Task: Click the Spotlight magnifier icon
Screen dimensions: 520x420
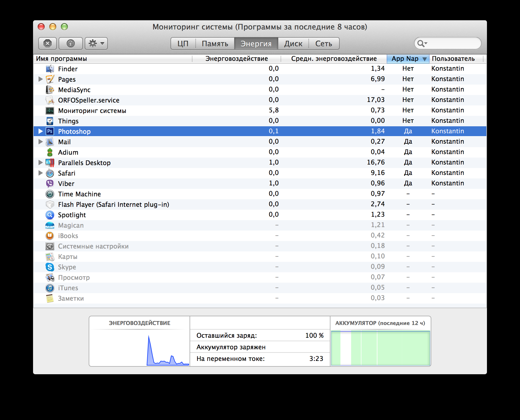Action: pyautogui.click(x=50, y=215)
